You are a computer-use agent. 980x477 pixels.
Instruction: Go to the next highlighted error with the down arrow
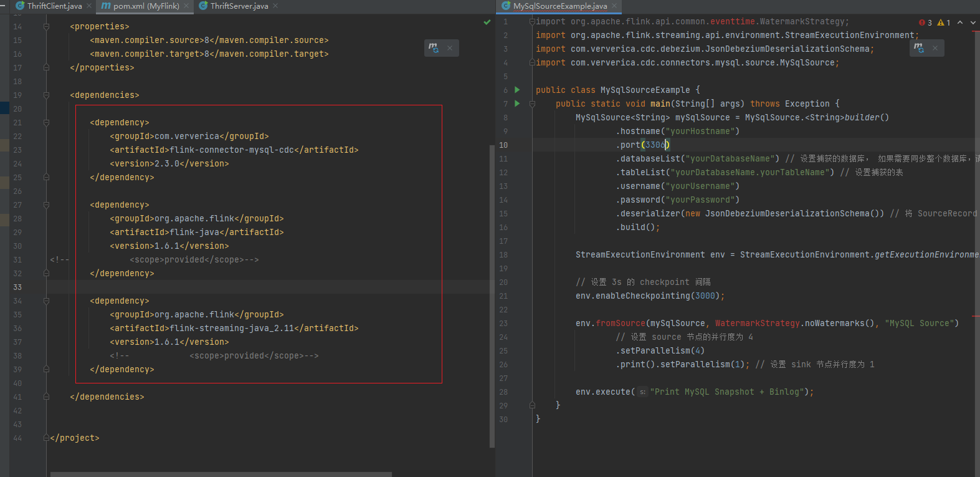click(973, 22)
